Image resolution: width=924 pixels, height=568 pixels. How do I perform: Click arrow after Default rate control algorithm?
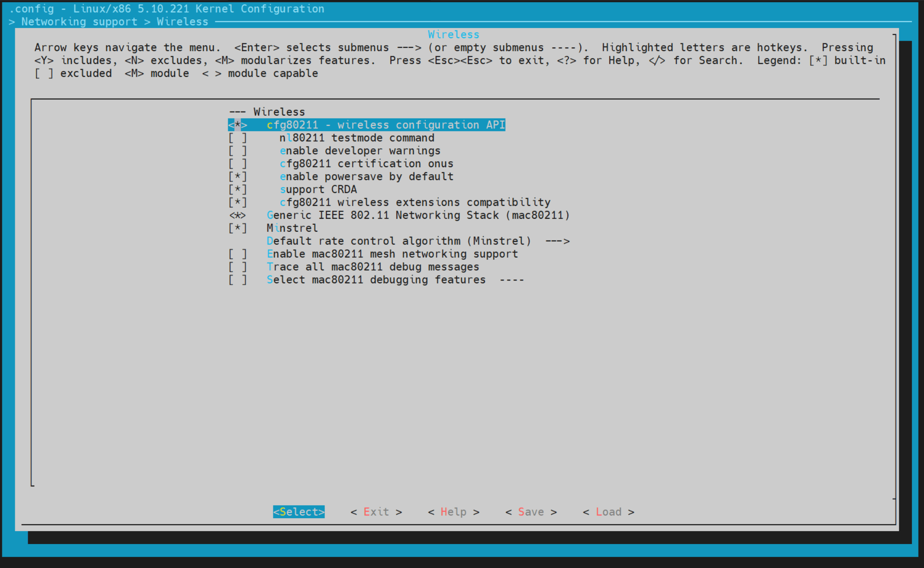(x=557, y=241)
